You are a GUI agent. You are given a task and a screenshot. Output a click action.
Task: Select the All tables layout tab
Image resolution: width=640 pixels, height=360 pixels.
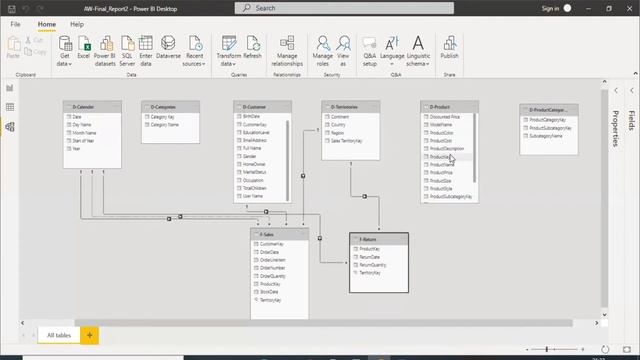pos(59,336)
